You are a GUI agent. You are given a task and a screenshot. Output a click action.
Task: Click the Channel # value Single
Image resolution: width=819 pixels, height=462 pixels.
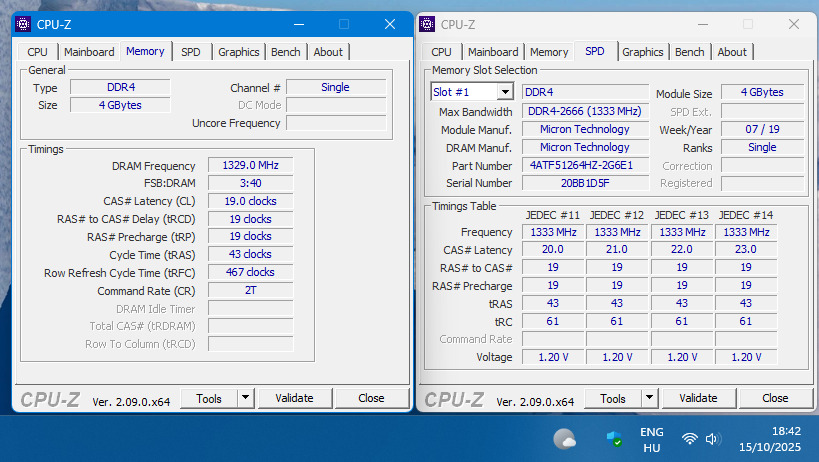pyautogui.click(x=336, y=87)
